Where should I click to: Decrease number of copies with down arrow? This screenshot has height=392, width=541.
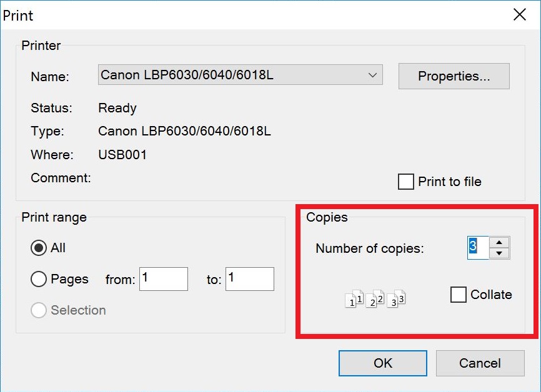[499, 253]
